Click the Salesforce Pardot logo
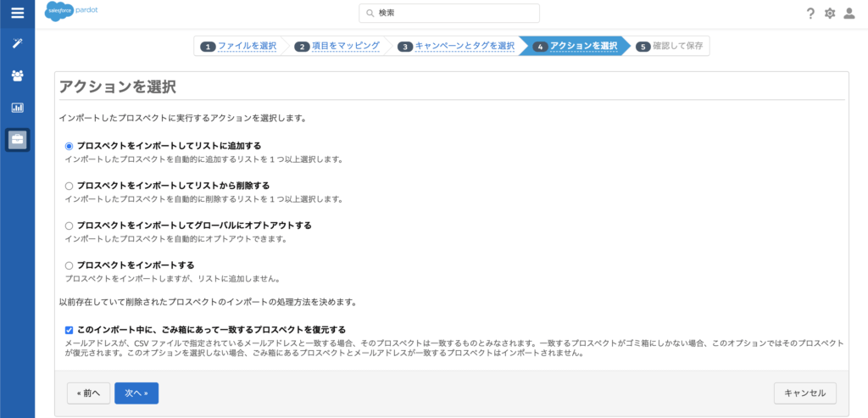Screen dimensions: 868x418 [x=70, y=12]
